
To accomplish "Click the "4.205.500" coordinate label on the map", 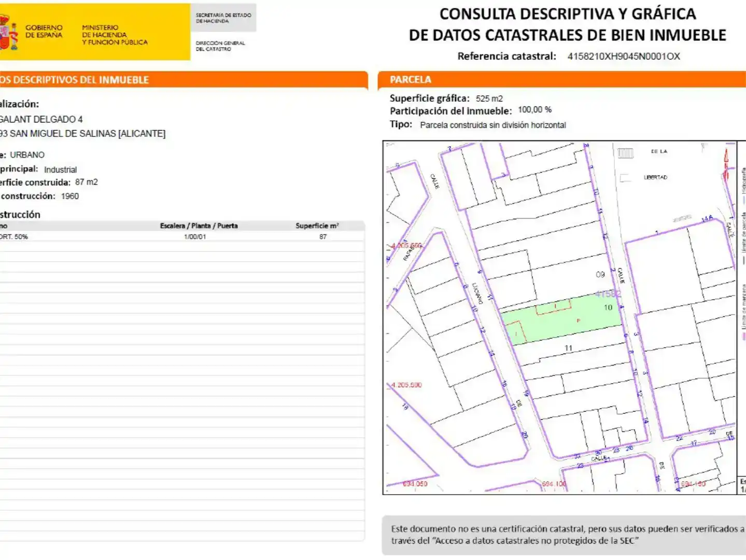I will (406, 385).
